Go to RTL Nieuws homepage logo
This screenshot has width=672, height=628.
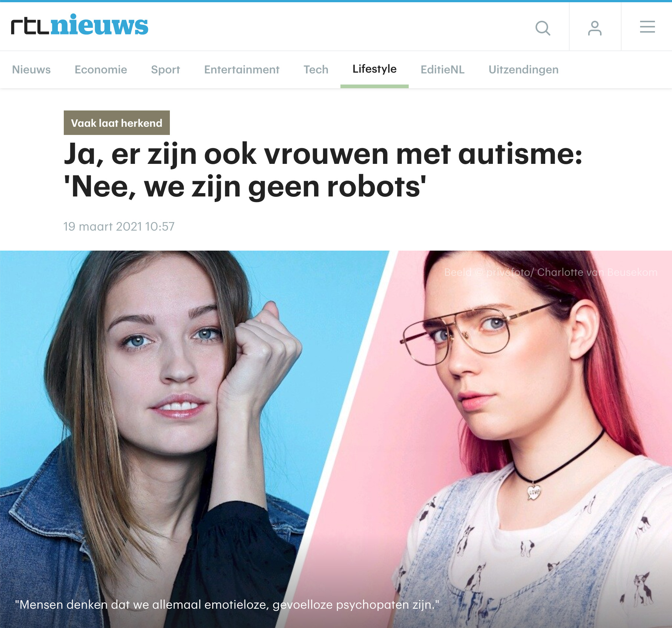[x=79, y=25]
